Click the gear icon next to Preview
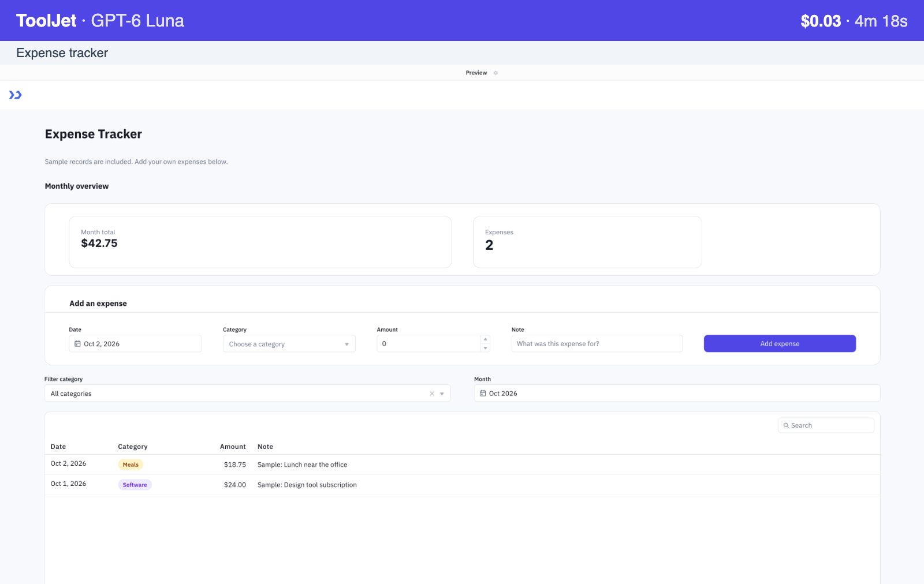This screenshot has width=924, height=584. [495, 73]
